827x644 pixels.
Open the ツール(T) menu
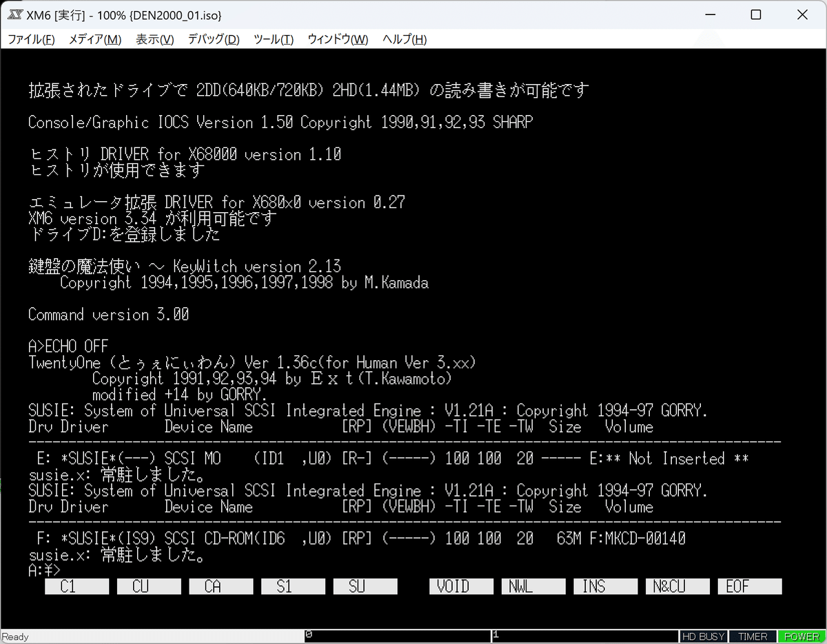(273, 39)
